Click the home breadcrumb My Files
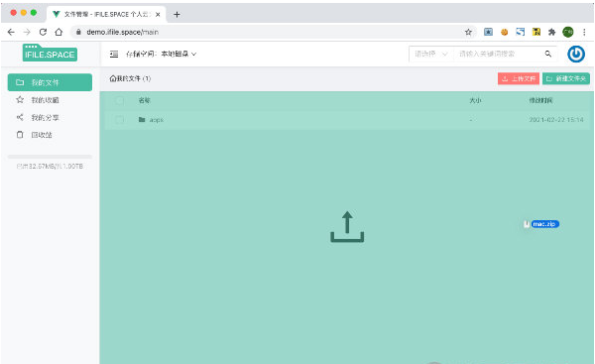Screen dimensions: 595x364 click(x=130, y=78)
